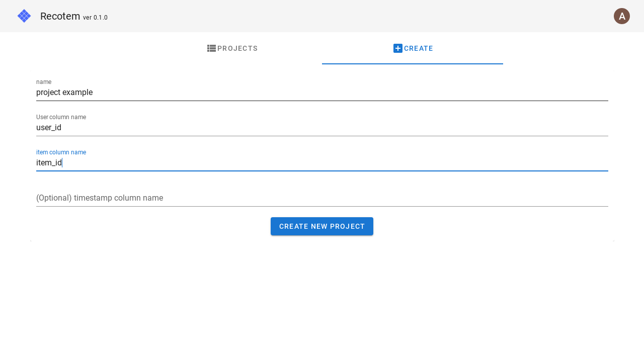This screenshot has width=644, height=362.
Task: Click the list icon beside PROJECTS
Action: coord(211,48)
